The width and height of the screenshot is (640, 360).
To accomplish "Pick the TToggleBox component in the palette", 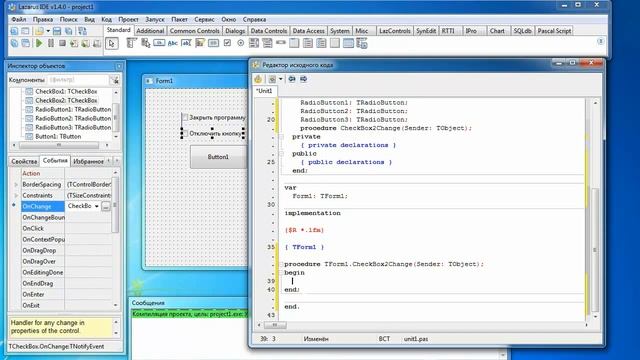I will pos(213,43).
